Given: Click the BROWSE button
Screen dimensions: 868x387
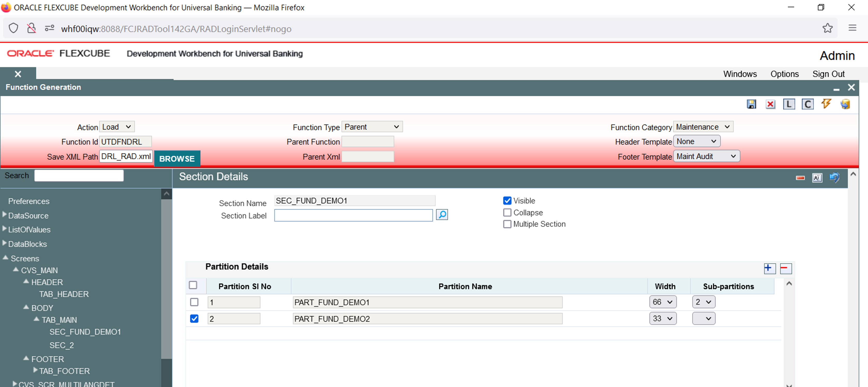Looking at the screenshot, I should coord(177,158).
